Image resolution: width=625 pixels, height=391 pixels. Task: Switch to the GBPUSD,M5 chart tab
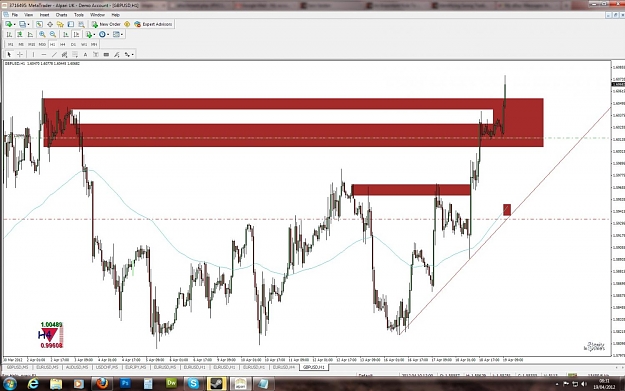tap(17, 367)
